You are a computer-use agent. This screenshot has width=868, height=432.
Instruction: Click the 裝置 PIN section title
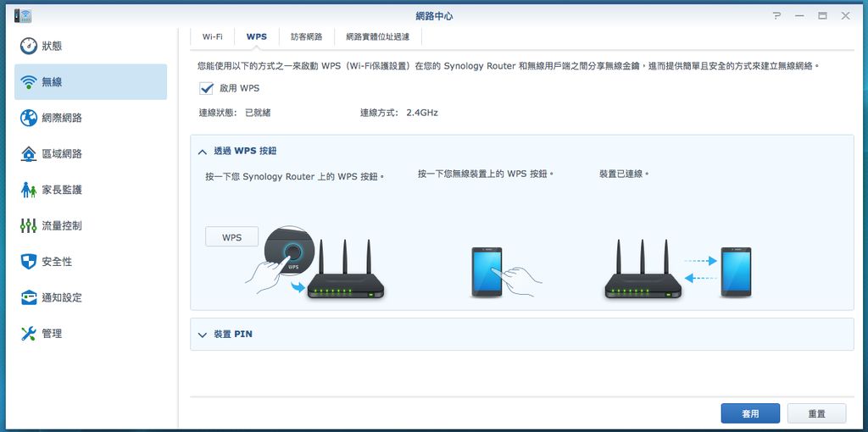click(x=233, y=334)
